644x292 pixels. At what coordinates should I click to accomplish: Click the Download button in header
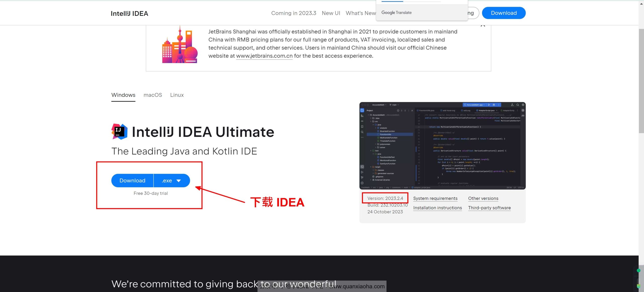pos(504,13)
